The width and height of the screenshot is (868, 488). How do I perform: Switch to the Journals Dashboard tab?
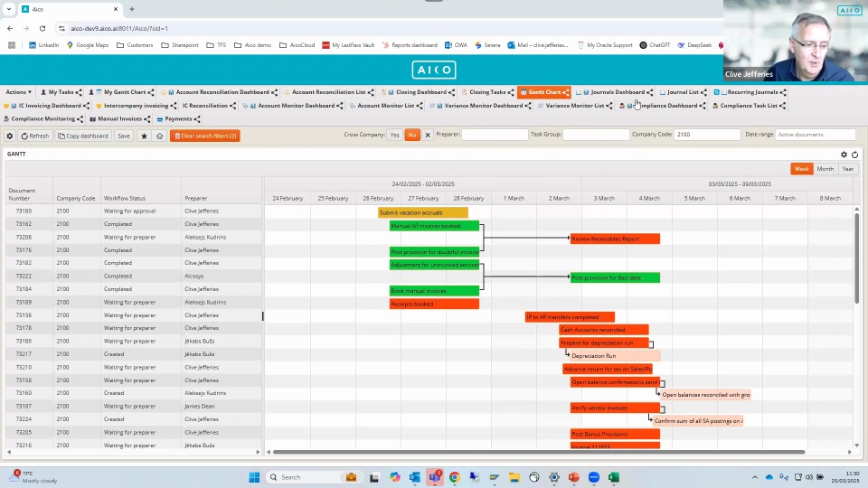(617, 92)
